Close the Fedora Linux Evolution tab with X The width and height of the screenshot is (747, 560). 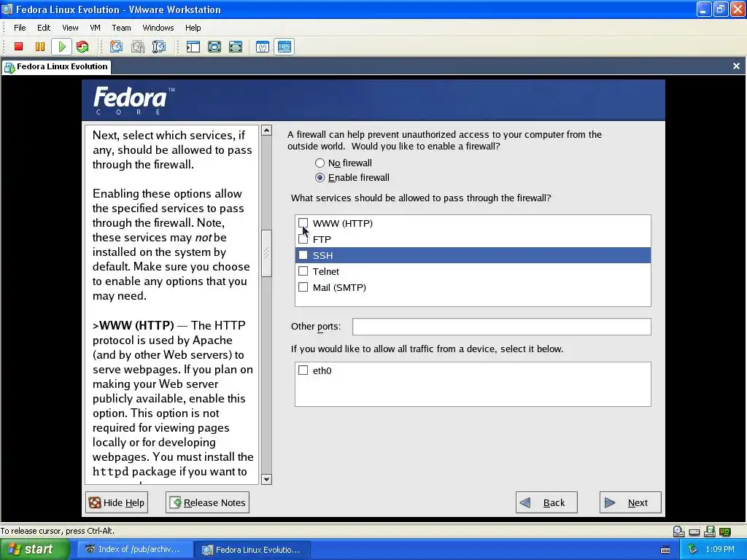click(736, 66)
